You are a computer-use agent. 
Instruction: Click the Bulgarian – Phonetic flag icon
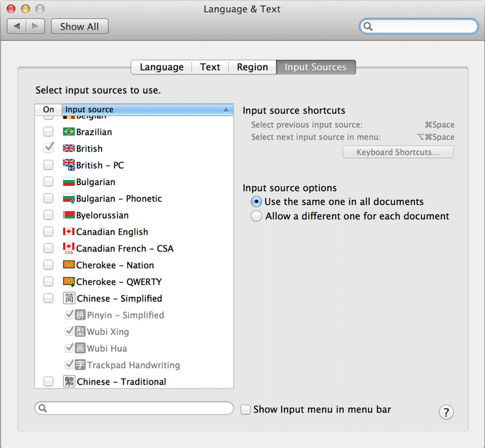(x=69, y=198)
